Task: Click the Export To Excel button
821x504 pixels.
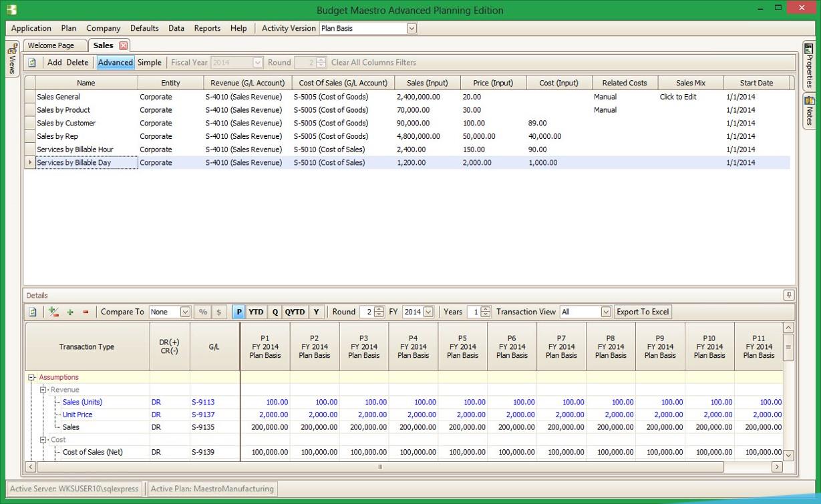Action: [643, 312]
